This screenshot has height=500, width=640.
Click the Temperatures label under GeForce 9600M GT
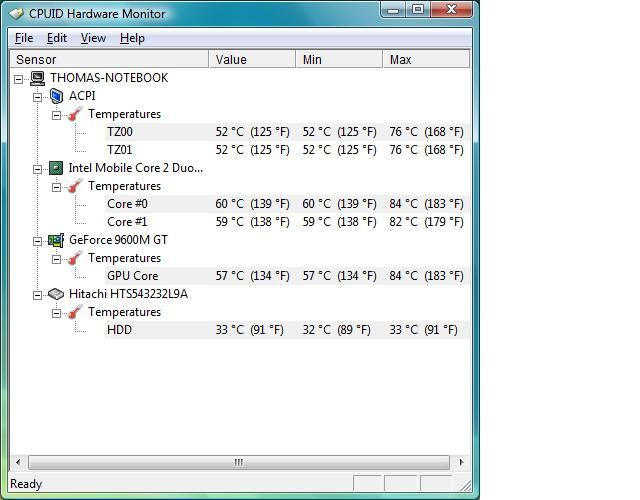[x=124, y=258]
